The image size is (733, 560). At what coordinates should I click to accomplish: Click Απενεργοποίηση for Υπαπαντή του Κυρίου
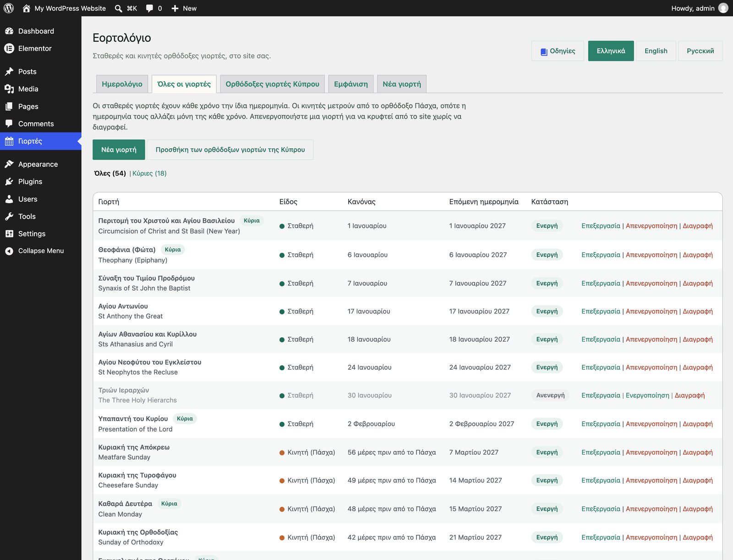point(651,424)
